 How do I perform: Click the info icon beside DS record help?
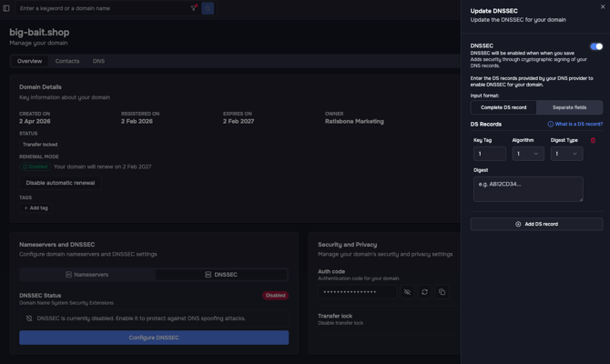(x=551, y=124)
